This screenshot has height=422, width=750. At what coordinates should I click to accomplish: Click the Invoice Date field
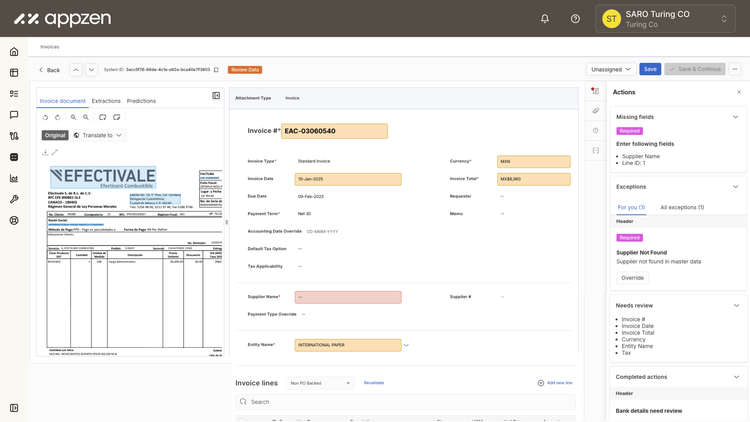coord(348,179)
